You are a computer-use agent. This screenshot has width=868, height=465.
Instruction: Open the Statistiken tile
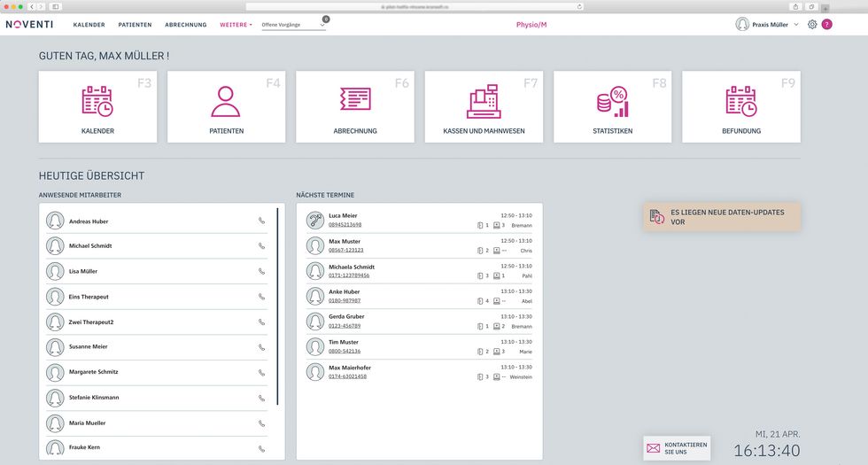tap(612, 107)
